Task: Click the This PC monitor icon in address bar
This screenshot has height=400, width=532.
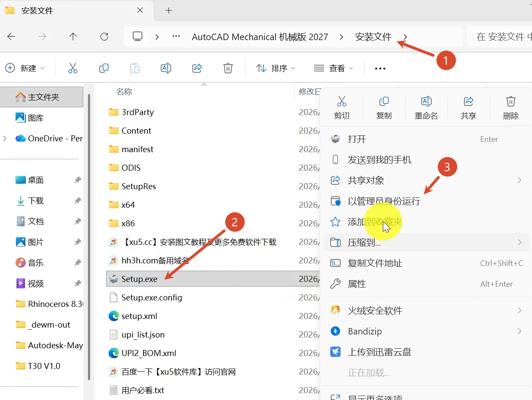Action: [138, 37]
